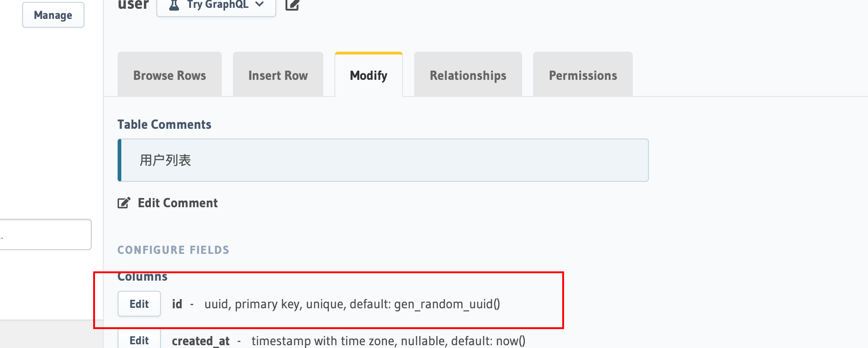
Task: Edit the created_at column
Action: [x=139, y=339]
